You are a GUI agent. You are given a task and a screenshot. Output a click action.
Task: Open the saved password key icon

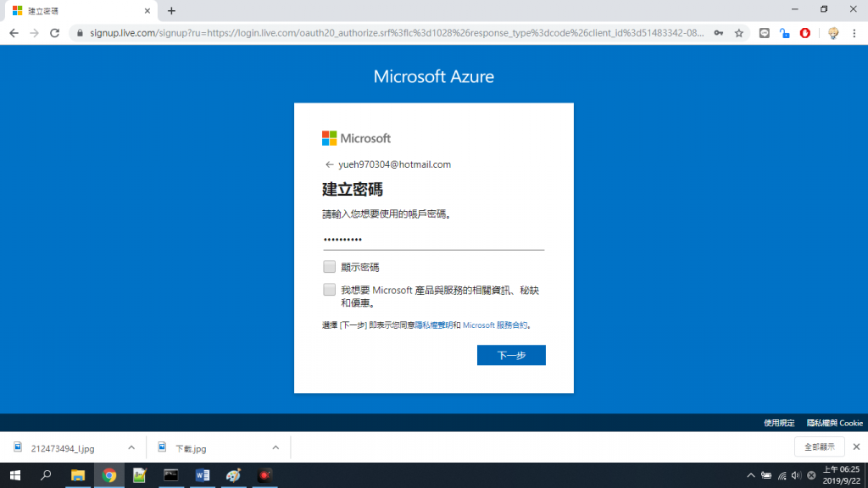719,33
